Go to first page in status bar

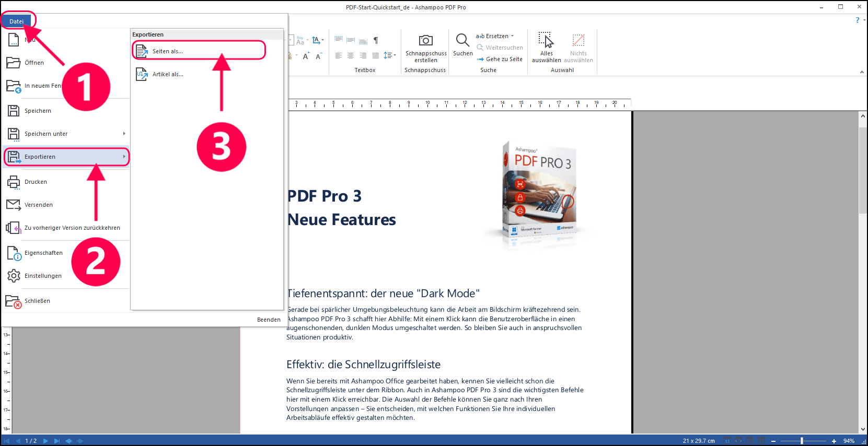pyautogui.click(x=7, y=441)
